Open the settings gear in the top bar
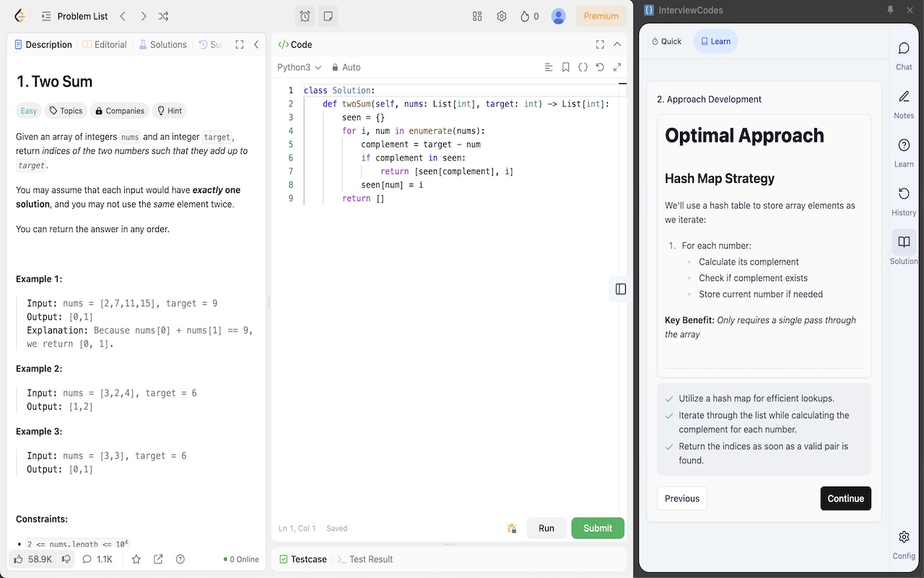 [502, 16]
